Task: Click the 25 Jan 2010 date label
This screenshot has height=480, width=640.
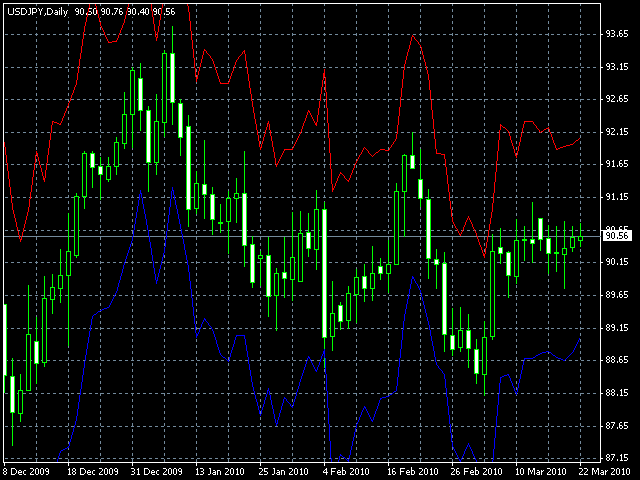Action: coord(284,472)
